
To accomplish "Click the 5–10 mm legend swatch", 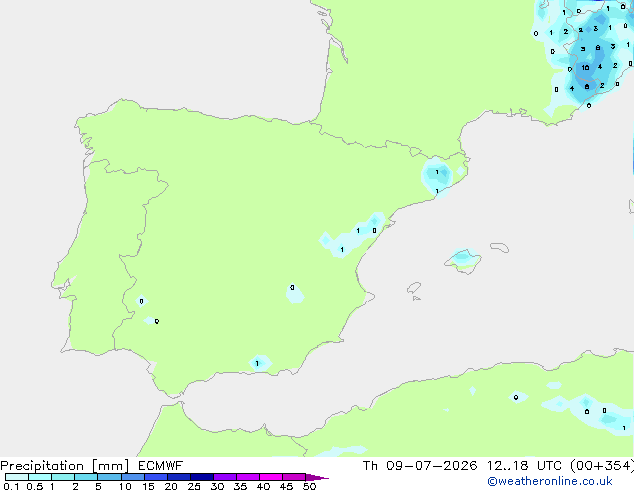I will pyautogui.click(x=109, y=477).
